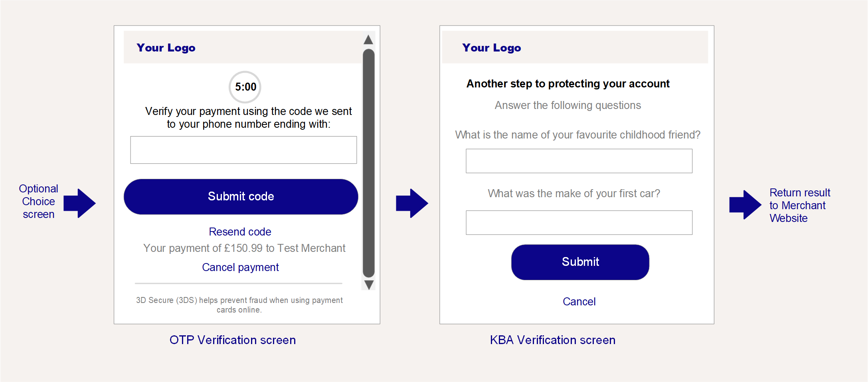Image resolution: width=868 pixels, height=382 pixels.
Task: Click the Cancel link on KBA screen
Action: point(579,302)
